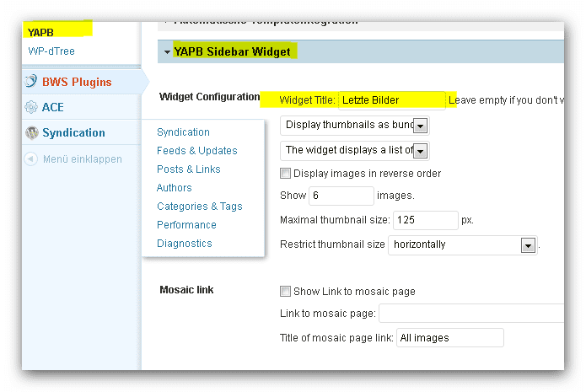This screenshot has width=586, height=392.
Task: Open the BWS Plugins menu
Action: [x=77, y=82]
